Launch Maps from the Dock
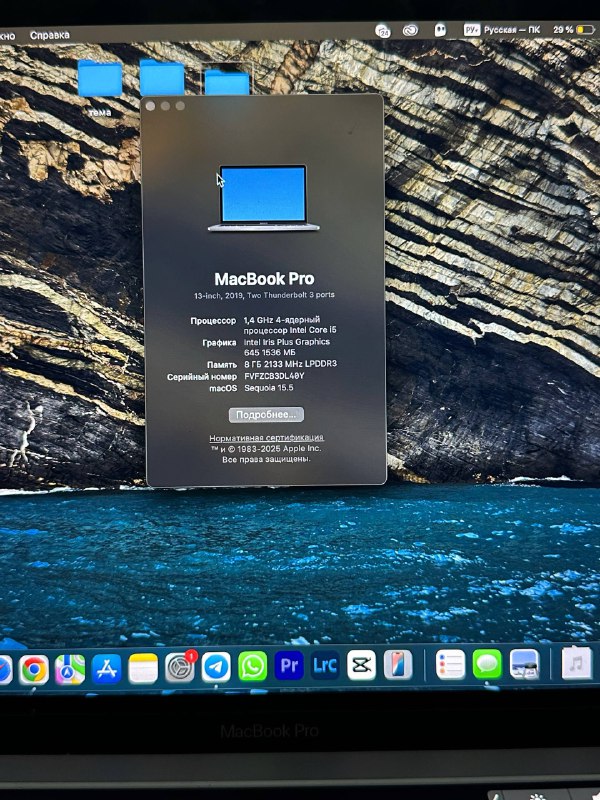Screen dimensions: 600x800 coord(70,669)
